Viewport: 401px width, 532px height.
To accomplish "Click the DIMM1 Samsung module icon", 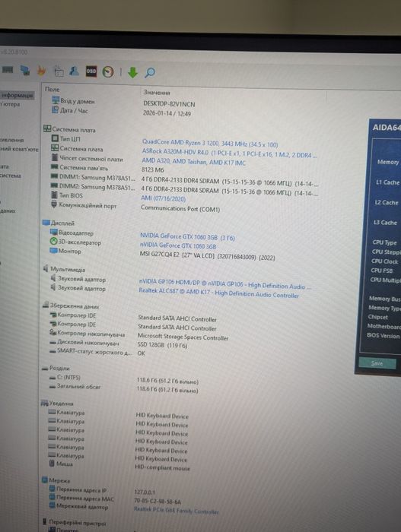I will click(54, 176).
